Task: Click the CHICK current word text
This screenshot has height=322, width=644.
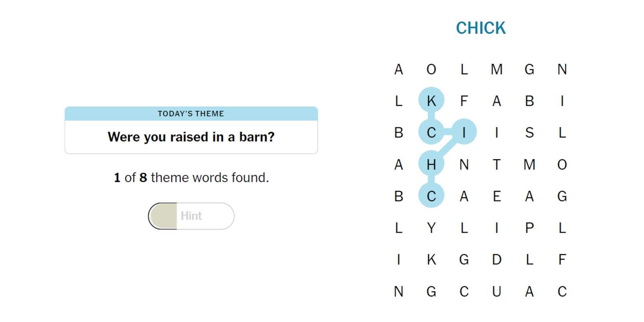Action: point(480,28)
